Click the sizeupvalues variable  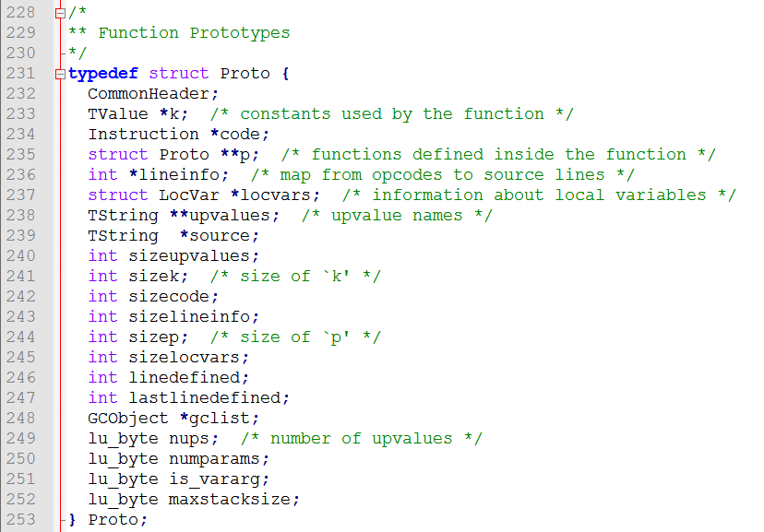(194, 256)
